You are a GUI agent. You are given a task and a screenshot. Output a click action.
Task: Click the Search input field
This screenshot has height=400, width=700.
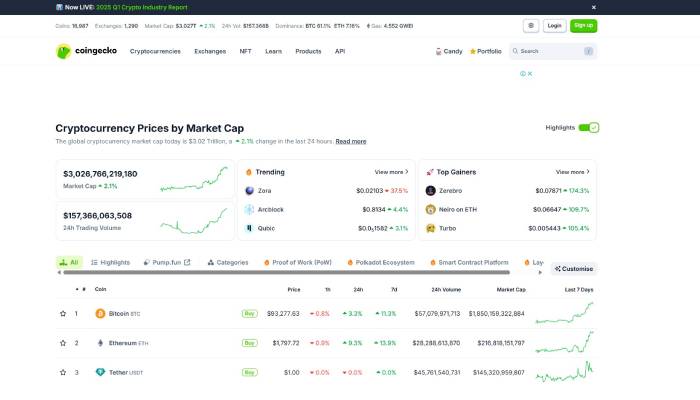[553, 51]
